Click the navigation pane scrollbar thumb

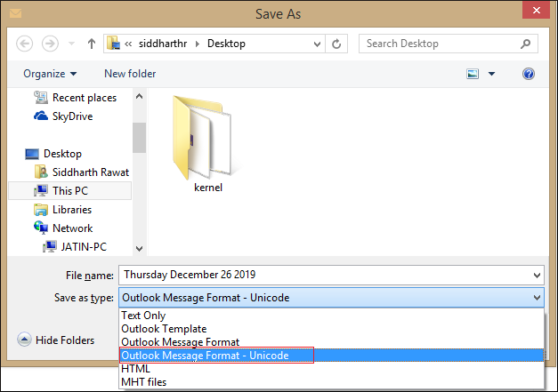pyautogui.click(x=139, y=138)
